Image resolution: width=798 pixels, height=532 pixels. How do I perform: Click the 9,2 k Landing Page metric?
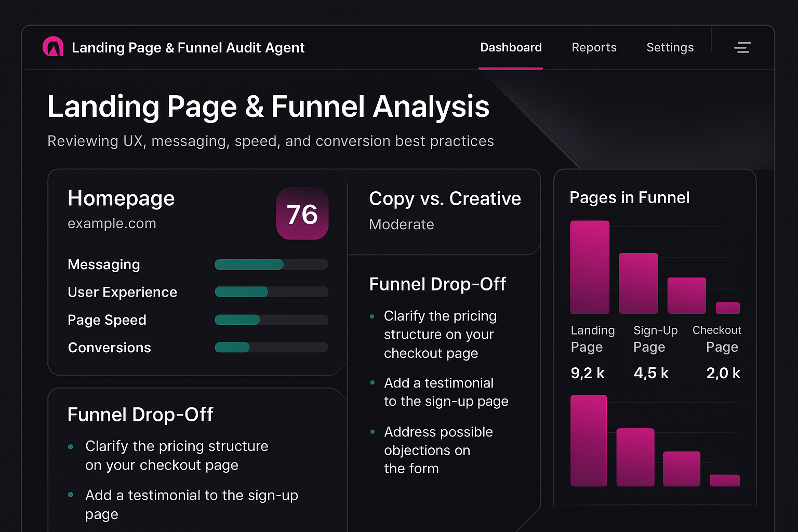tap(588, 373)
